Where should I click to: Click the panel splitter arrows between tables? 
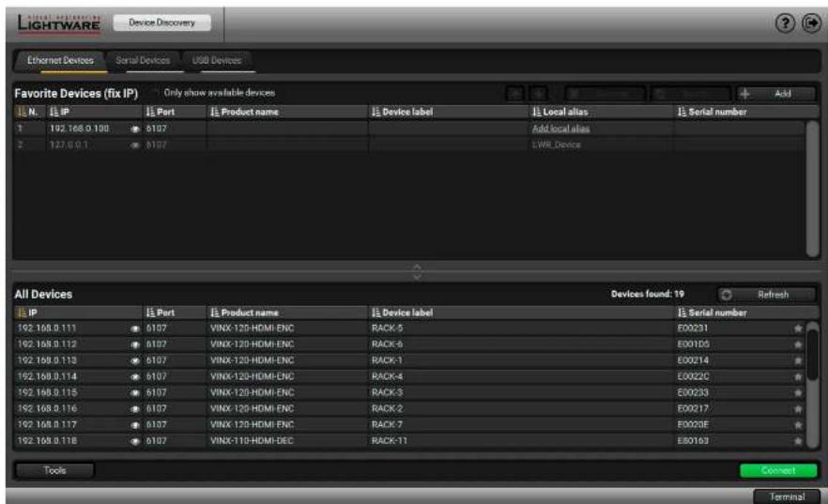(417, 272)
